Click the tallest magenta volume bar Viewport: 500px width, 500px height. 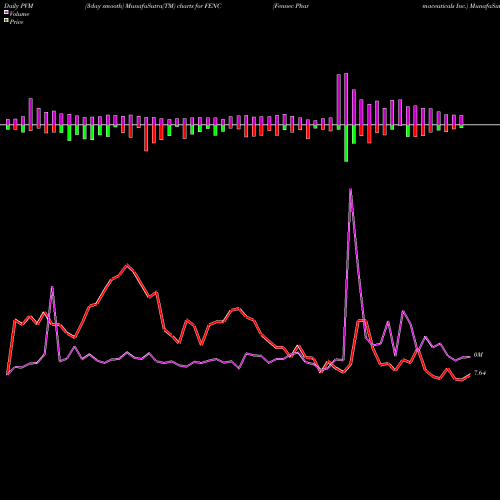coord(346,99)
